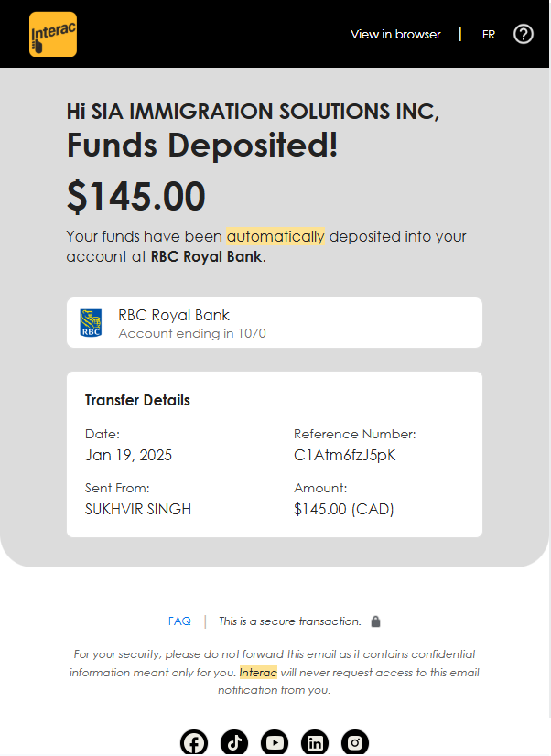This screenshot has width=551, height=756.
Task: Click the date Jan 19, 2025
Action: (x=128, y=455)
